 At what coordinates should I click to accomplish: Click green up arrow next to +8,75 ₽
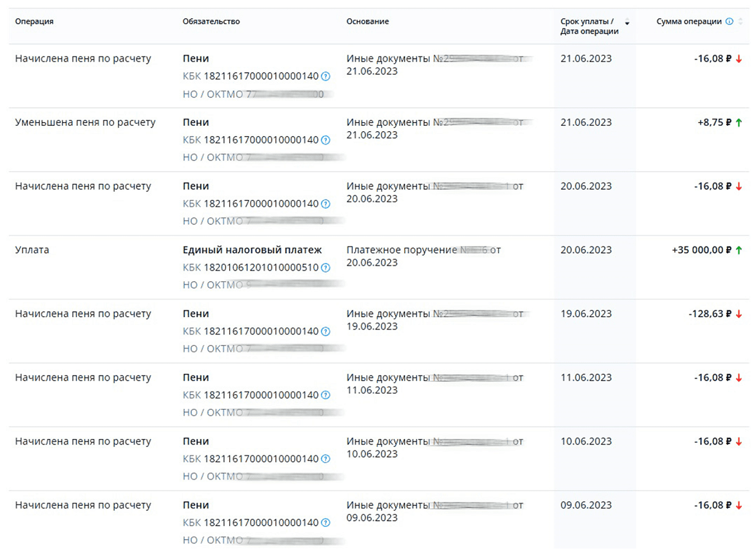pyautogui.click(x=739, y=123)
